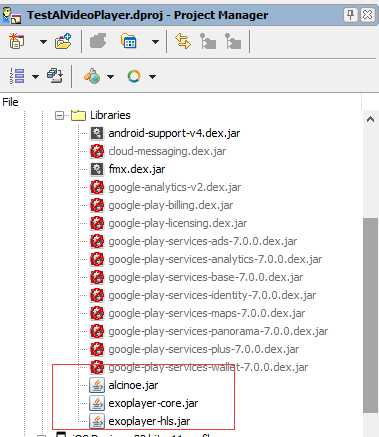Click the Sort list numbered icon
This screenshot has width=379, height=437.
point(17,76)
